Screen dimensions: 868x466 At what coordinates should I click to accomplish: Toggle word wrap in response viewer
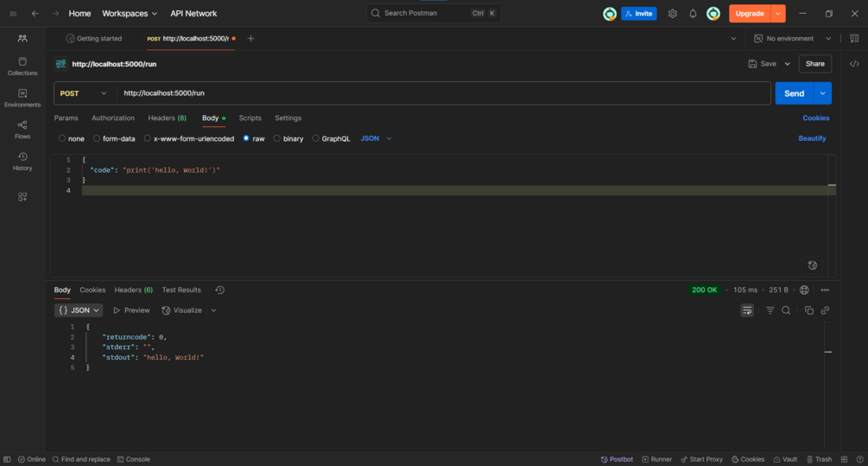(x=747, y=310)
